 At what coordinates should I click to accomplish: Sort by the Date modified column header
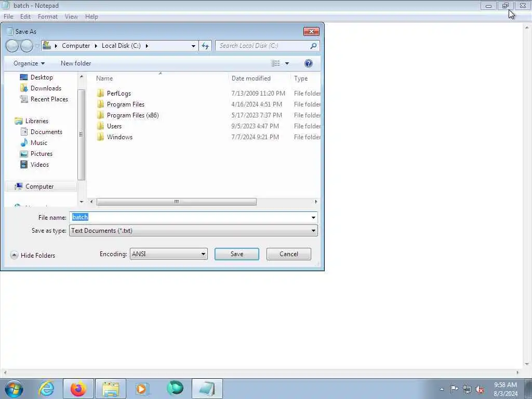(259, 78)
